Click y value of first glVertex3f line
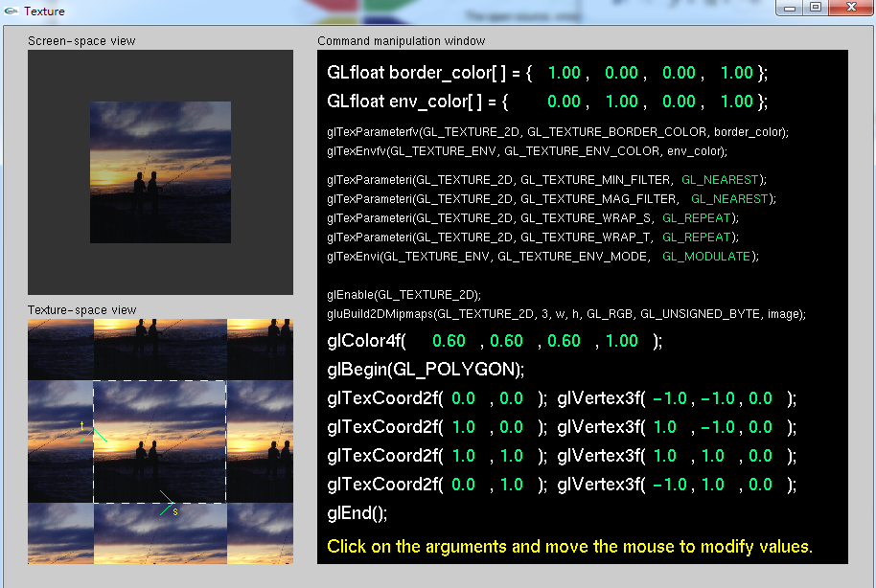The height and width of the screenshot is (588, 876). (717, 398)
